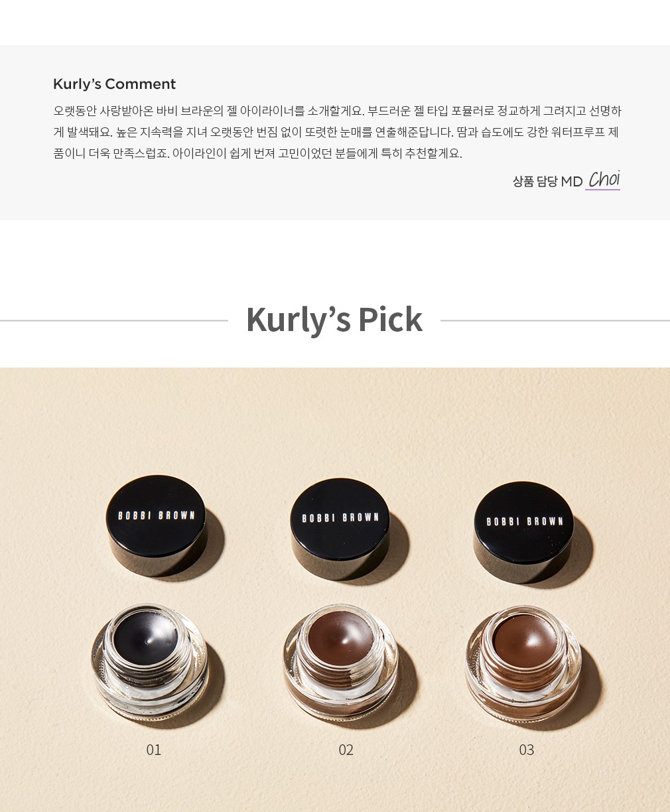Click the Kurly's Comment title
This screenshot has width=670, height=812.
tap(114, 84)
